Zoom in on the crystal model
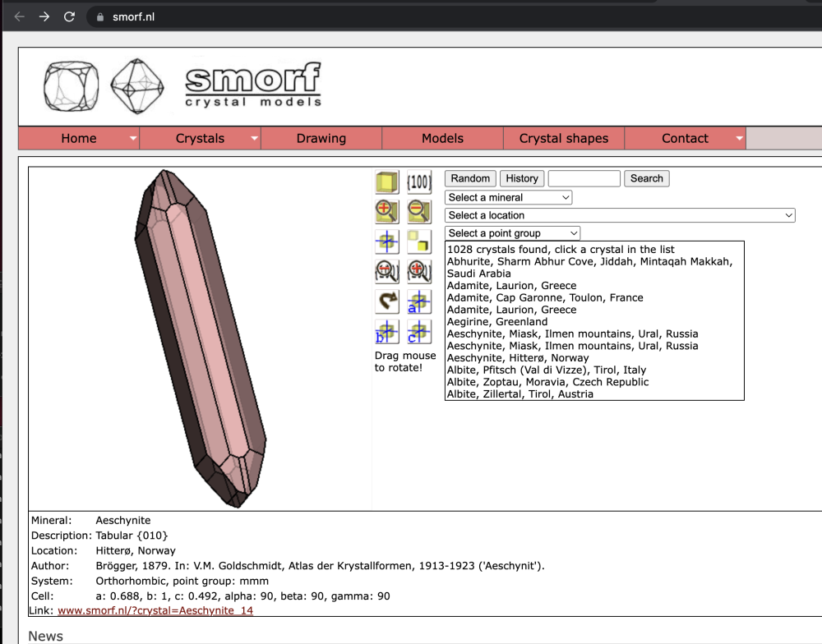 pos(386,211)
